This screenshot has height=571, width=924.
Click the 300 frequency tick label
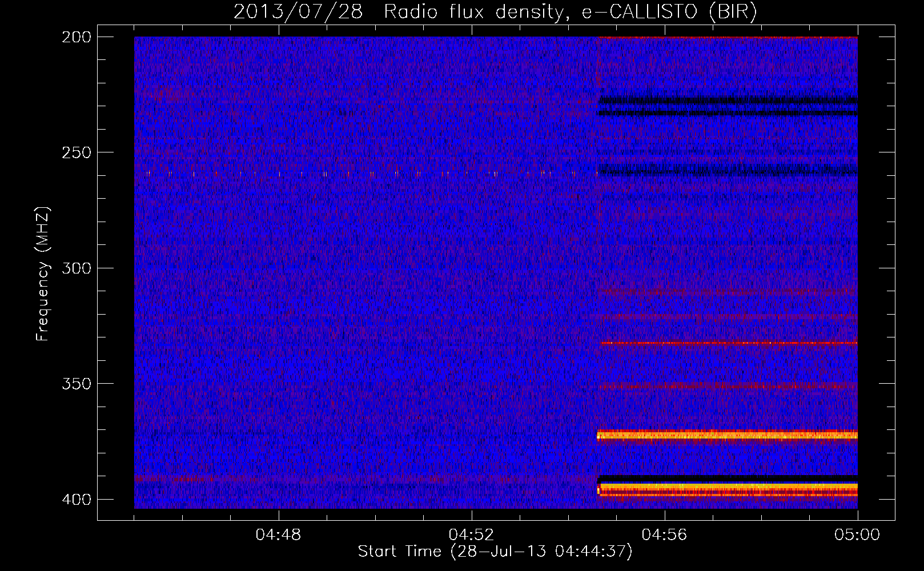pos(77,268)
